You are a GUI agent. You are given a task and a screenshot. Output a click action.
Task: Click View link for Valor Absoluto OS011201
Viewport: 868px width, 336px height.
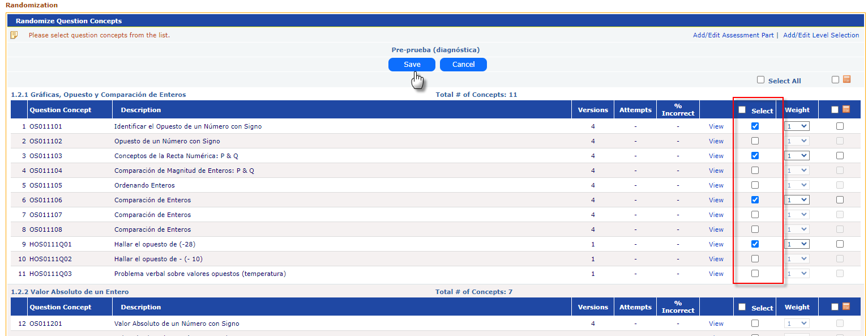[716, 324]
